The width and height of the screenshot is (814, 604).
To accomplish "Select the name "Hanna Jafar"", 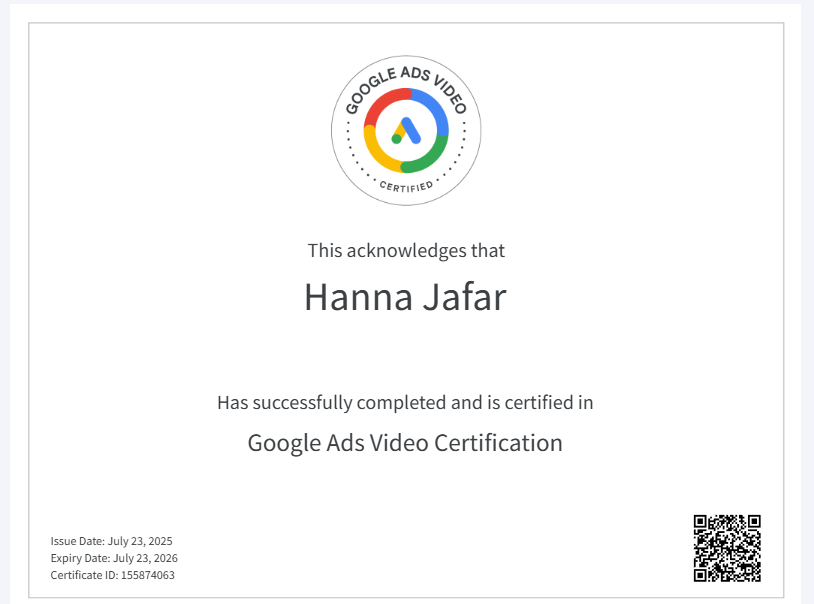I will 405,298.
